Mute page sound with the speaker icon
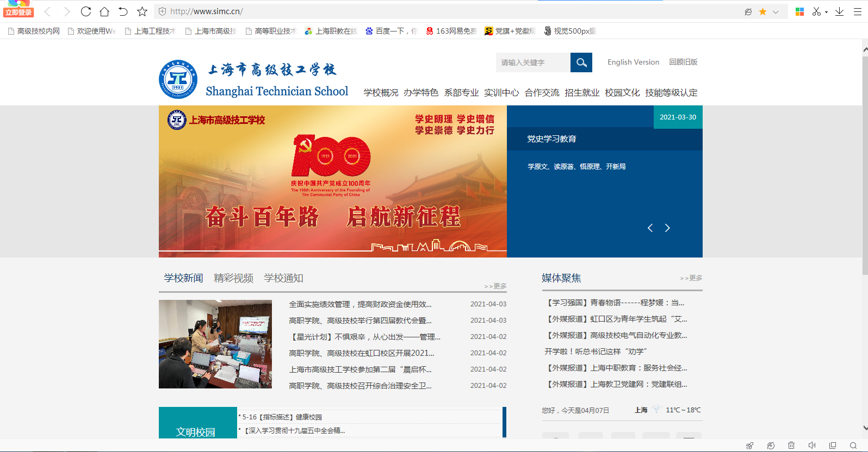This screenshot has height=452, width=868. point(812,445)
